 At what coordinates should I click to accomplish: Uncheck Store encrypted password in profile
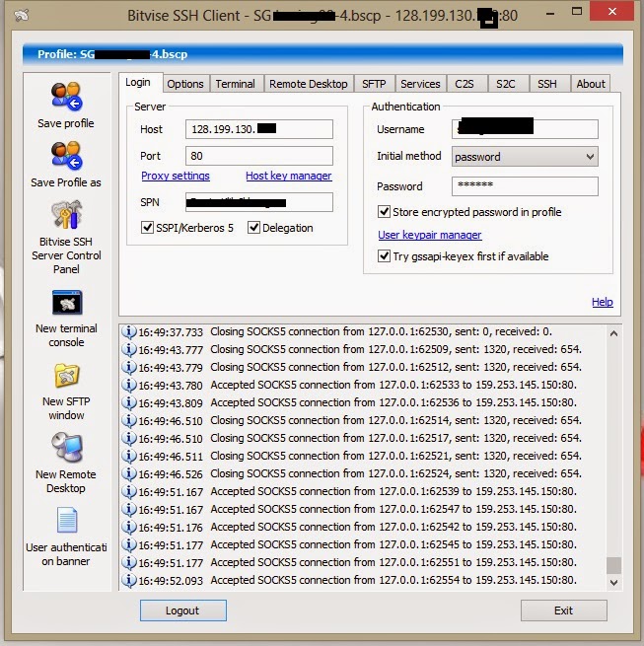384,212
